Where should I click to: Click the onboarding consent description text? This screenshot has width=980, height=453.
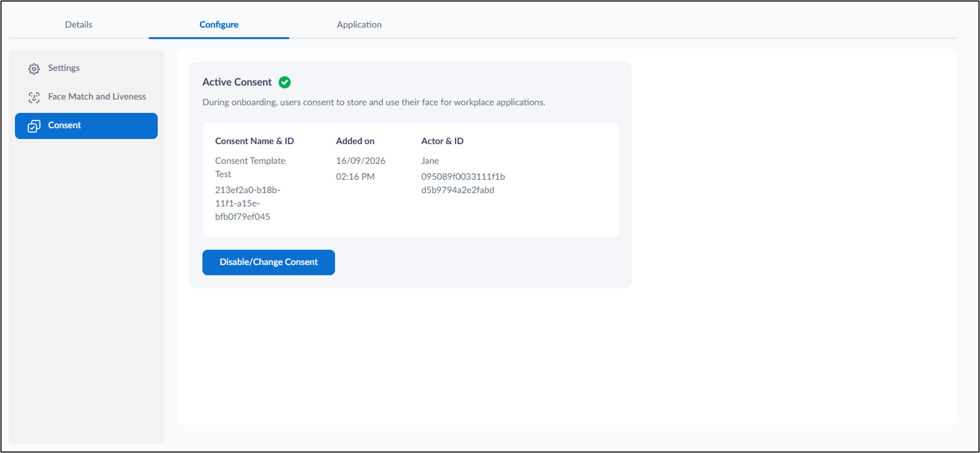pyautogui.click(x=374, y=102)
